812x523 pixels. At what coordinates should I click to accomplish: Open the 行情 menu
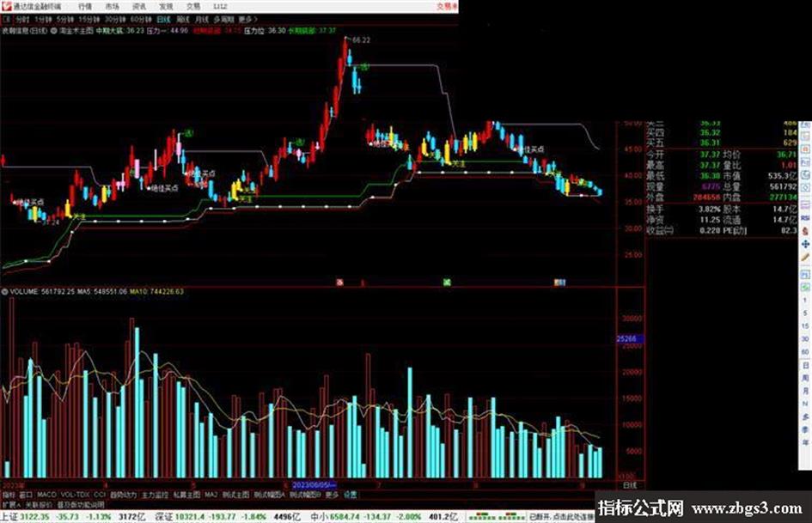(x=84, y=7)
